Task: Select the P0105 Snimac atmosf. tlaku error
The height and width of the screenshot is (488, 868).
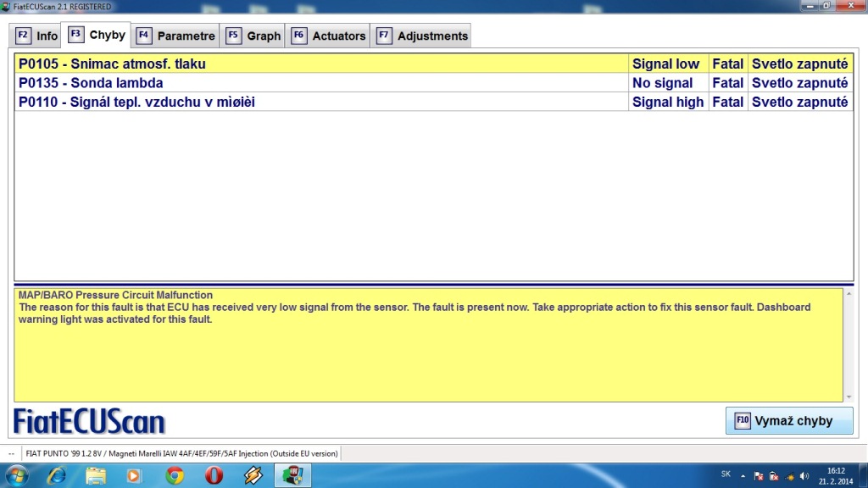Action: click(x=322, y=64)
